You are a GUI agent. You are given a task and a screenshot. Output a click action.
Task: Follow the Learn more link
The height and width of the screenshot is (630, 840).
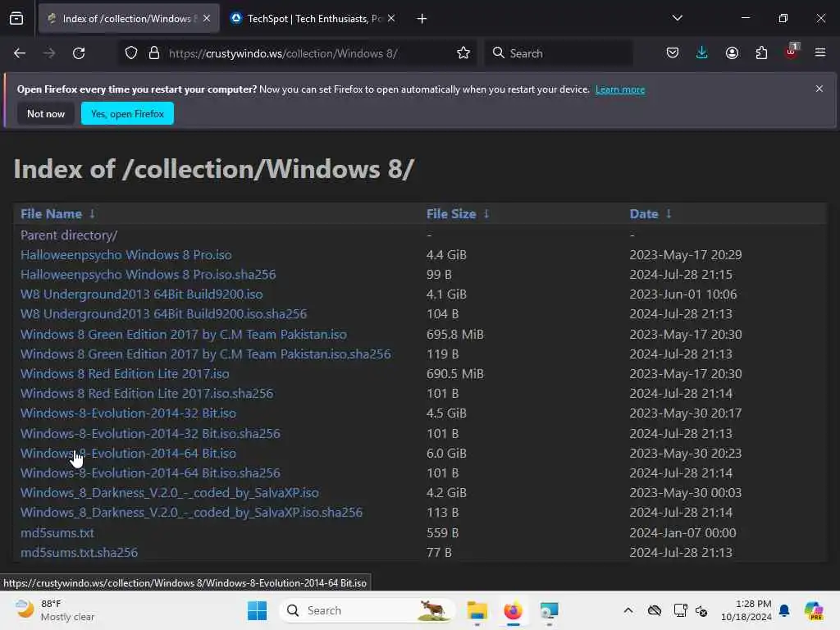click(x=620, y=89)
